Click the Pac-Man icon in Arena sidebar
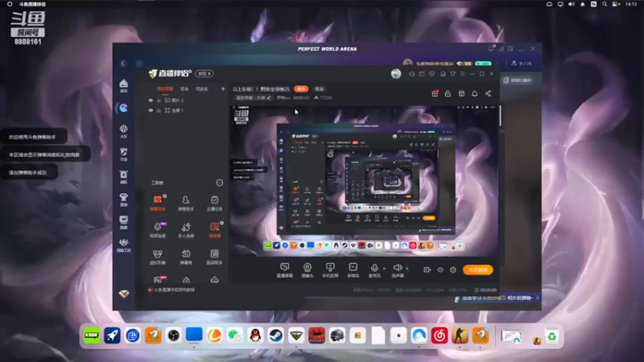Image resolution: width=644 pixels, height=362 pixels. pos(123,108)
